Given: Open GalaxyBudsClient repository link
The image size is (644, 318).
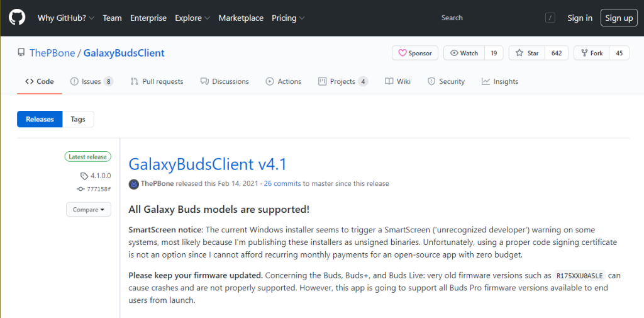Looking at the screenshot, I should (x=124, y=53).
